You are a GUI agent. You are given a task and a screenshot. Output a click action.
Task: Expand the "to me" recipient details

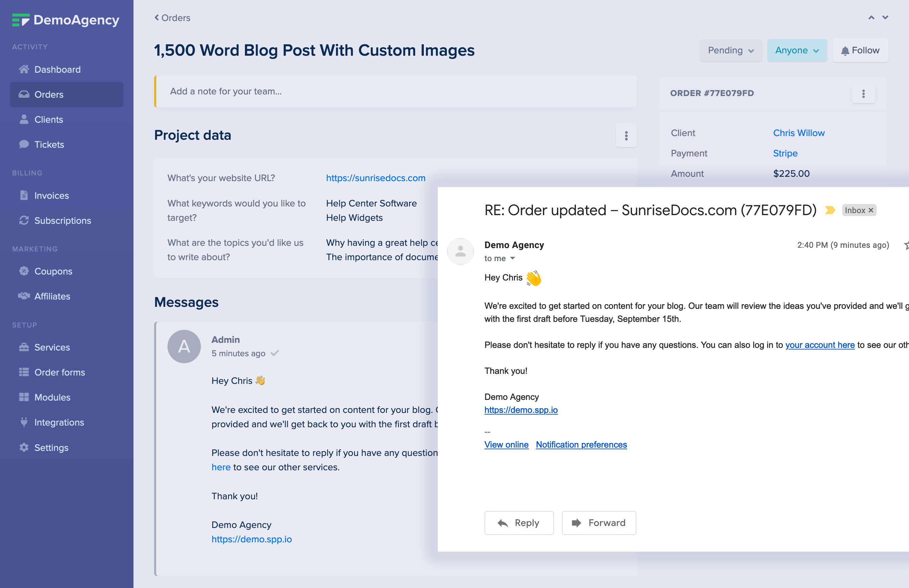pyautogui.click(x=512, y=258)
